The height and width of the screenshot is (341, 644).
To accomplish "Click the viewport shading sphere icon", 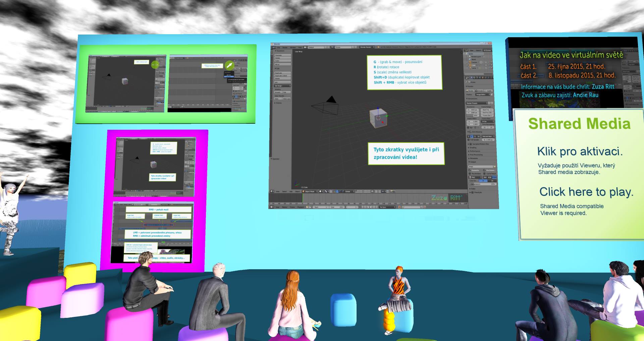I will 321,191.
